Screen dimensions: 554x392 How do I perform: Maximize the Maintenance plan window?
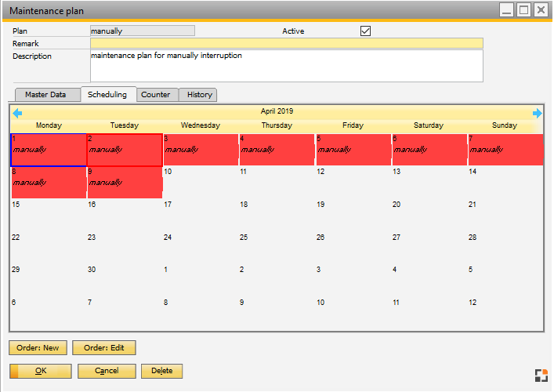(523, 10)
